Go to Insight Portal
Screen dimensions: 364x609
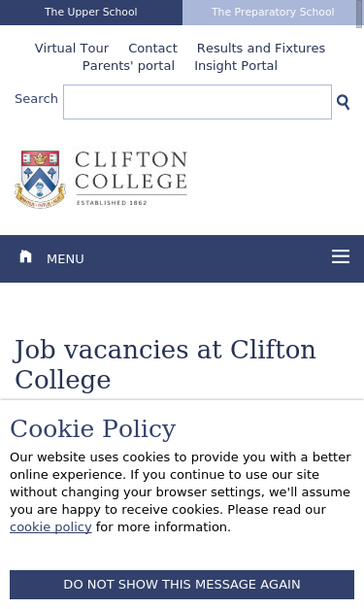click(x=236, y=66)
